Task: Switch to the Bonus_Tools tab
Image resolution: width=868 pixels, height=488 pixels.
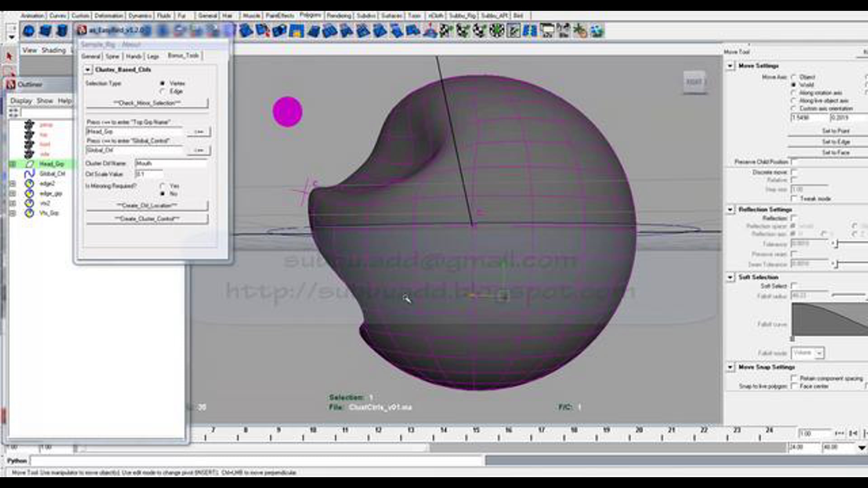Action: click(183, 55)
